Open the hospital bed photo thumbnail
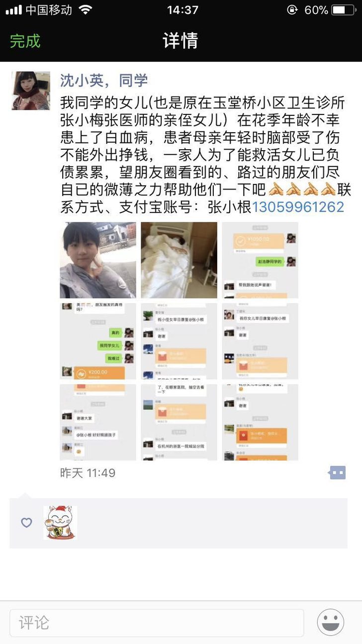This screenshot has width=362, height=644. (179, 260)
